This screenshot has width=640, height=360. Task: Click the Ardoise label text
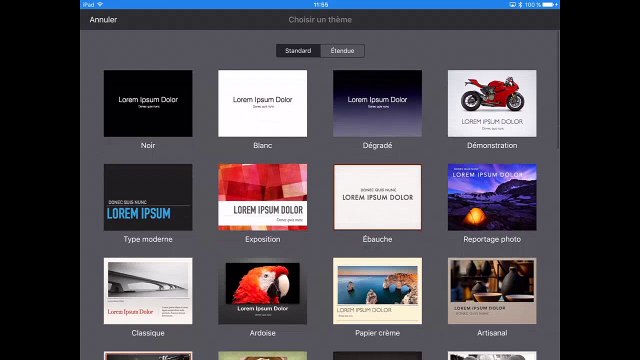(x=262, y=333)
